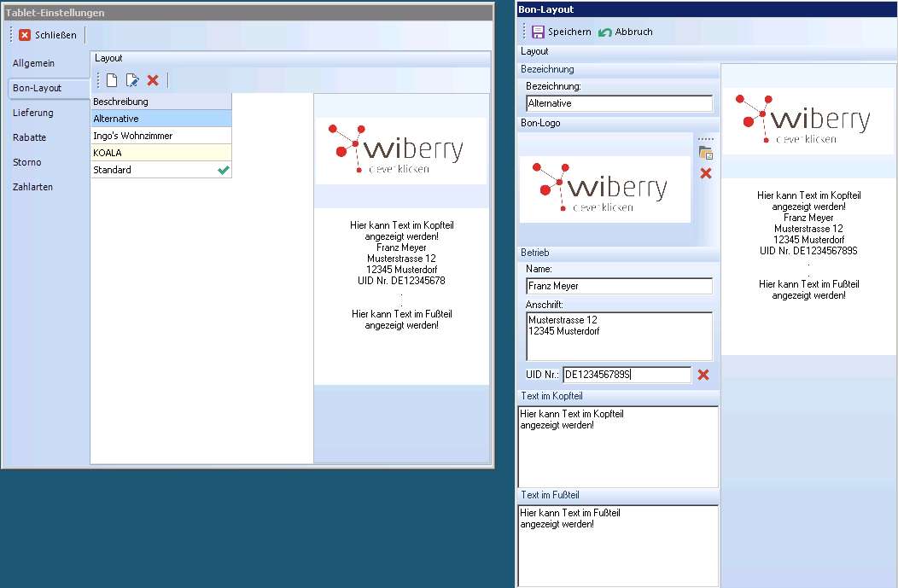Click the Betrieb section header
The height and width of the screenshot is (588, 898).
[618, 253]
